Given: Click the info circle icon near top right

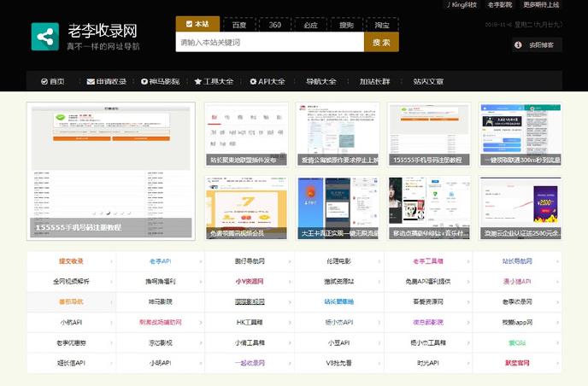Looking at the screenshot, I should (518, 45).
